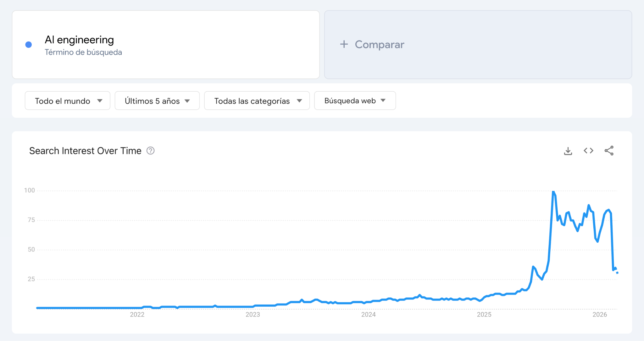The height and width of the screenshot is (341, 644).
Task: Download the chart data as CSV
Action: (x=568, y=151)
